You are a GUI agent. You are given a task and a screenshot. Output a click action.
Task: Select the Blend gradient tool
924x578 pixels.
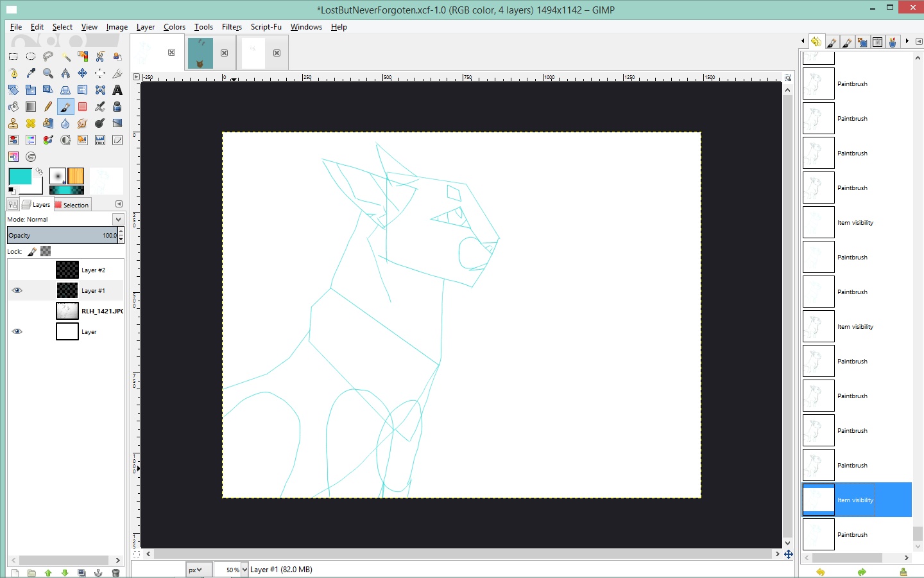(31, 107)
